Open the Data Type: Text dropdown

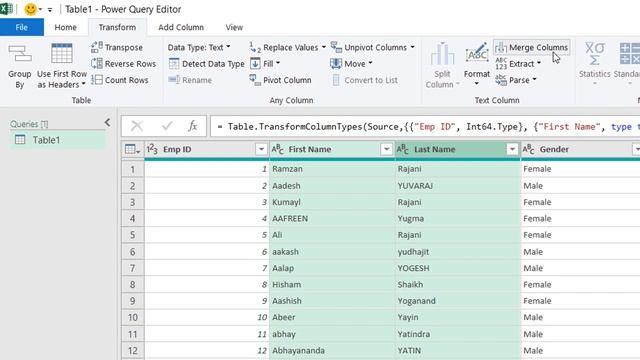click(199, 47)
